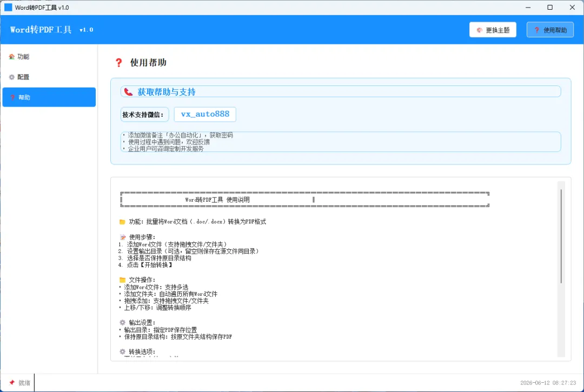This screenshot has width=584, height=392.
Task: Click the 就绪 status text
Action: tap(24, 383)
